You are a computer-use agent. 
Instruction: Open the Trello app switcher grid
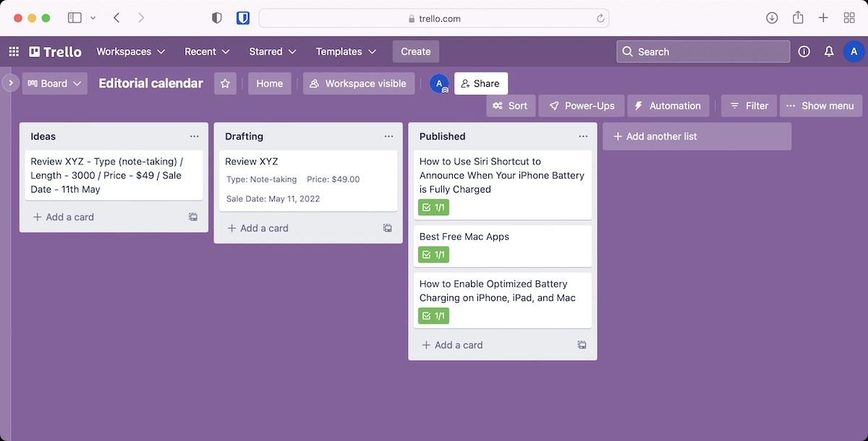pos(14,51)
